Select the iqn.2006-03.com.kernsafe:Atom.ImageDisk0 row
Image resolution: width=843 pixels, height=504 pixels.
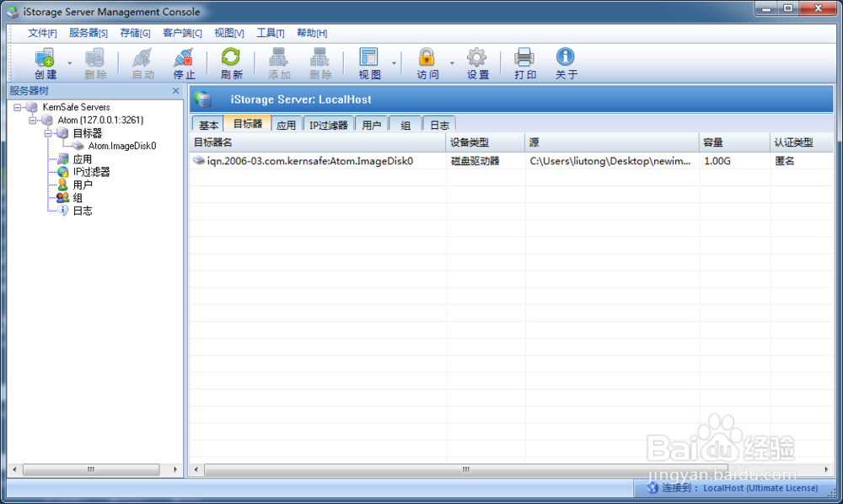512,161
